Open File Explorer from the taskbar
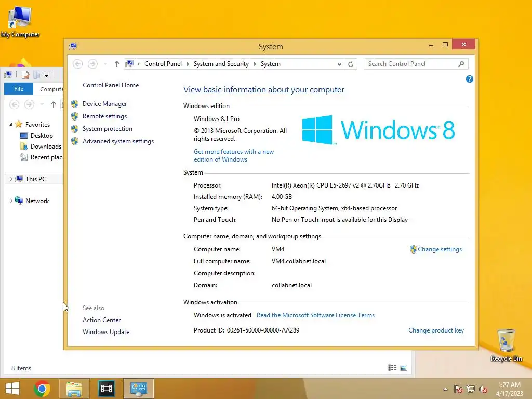This screenshot has height=399, width=532. point(74,389)
